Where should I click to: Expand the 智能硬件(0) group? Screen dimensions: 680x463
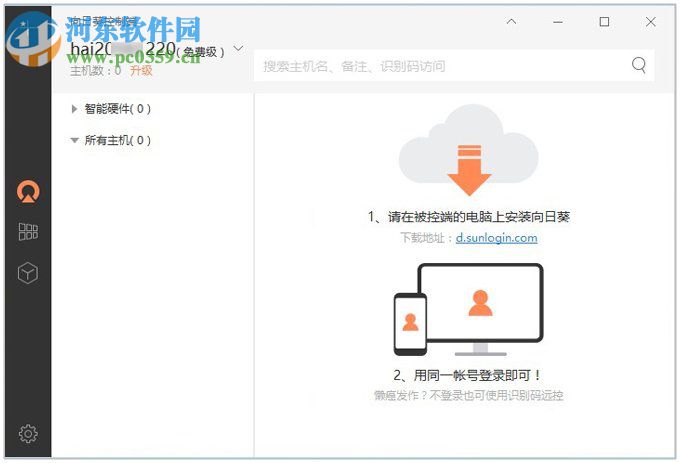74,109
